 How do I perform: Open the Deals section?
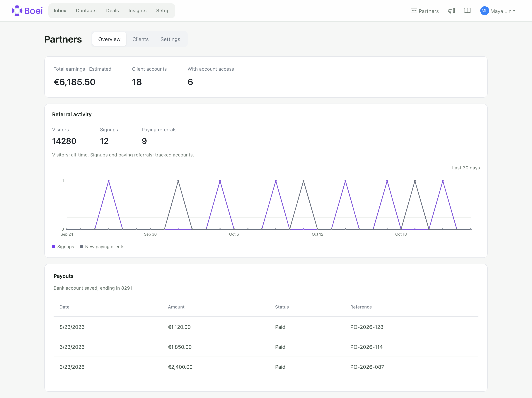[112, 11]
